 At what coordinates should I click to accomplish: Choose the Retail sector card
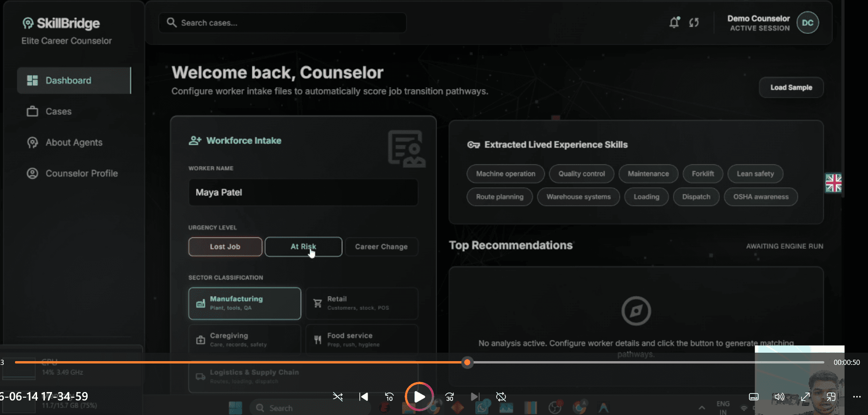(362, 304)
